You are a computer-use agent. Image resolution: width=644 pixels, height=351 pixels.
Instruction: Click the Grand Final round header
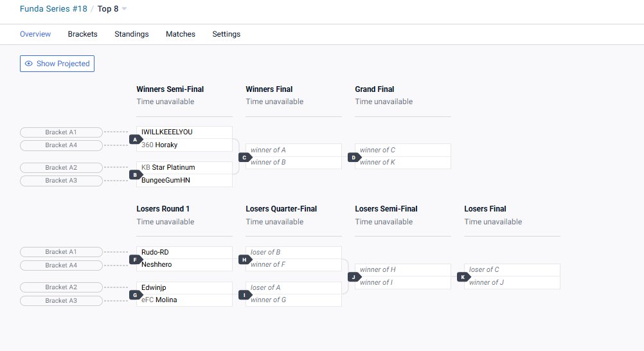click(375, 89)
